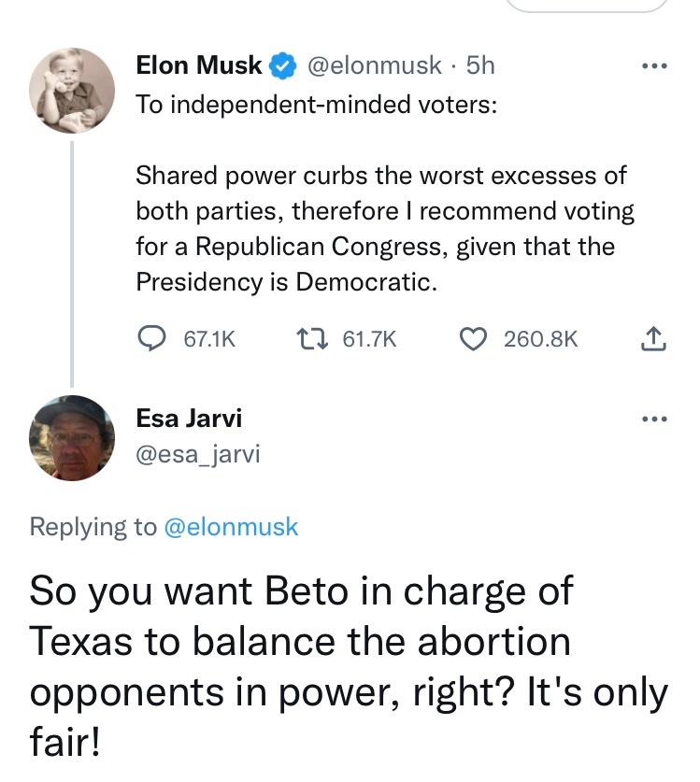Open the three-dot menu on Elon Musk's tweet

tap(656, 68)
